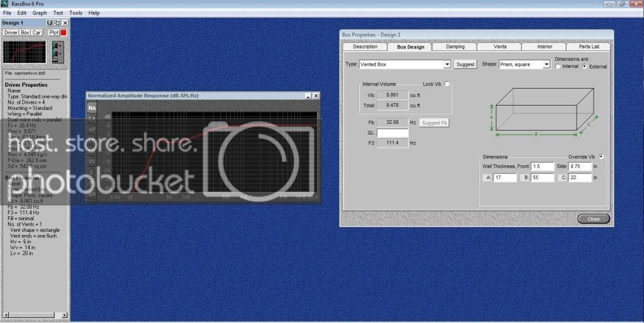Open the Graph menu
Image resolution: width=644 pixels, height=323 pixels.
pyautogui.click(x=40, y=13)
